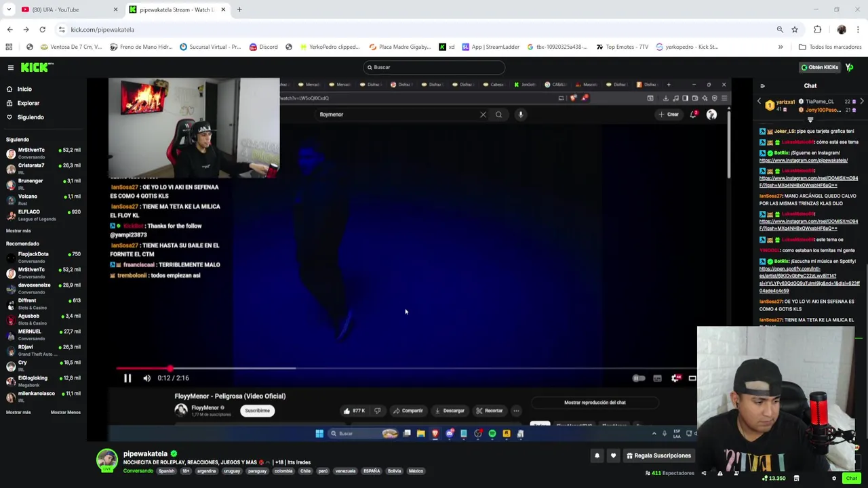
Task: Open the Kick hamburger menu
Action: coord(10,67)
